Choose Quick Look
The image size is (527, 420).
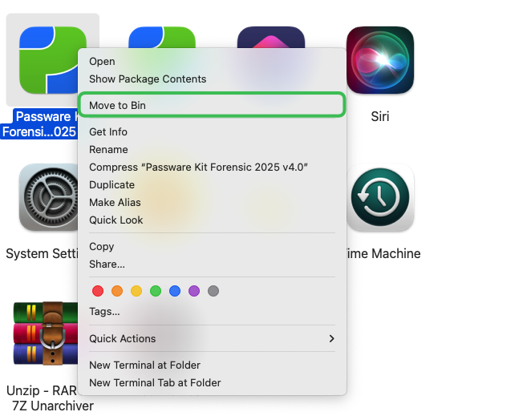(212, 220)
